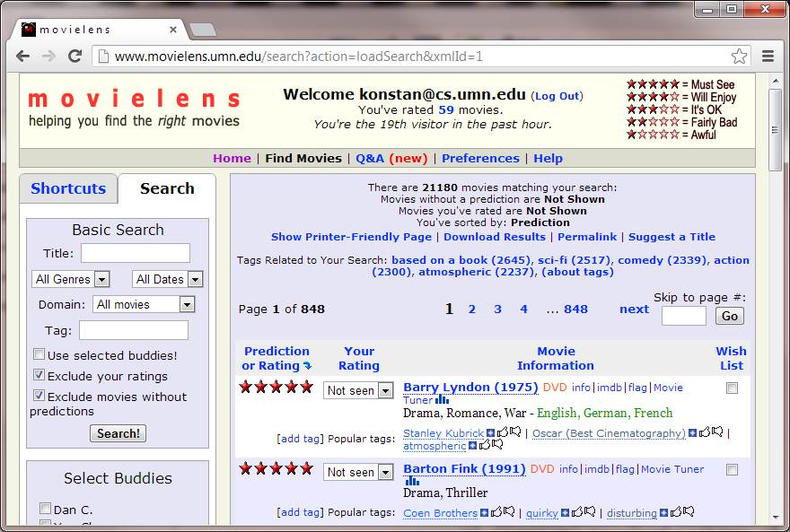Open Find Movies in navigation bar
Image resolution: width=790 pixels, height=532 pixels.
[x=303, y=158]
